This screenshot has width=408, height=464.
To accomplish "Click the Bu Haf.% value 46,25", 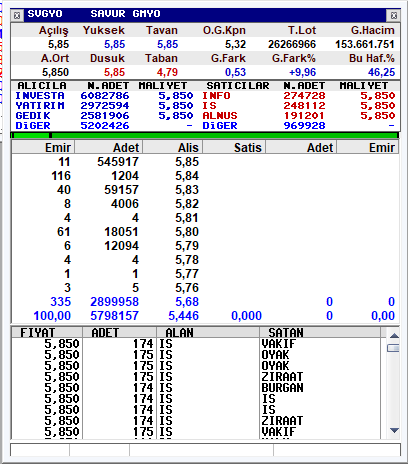I will click(381, 72).
